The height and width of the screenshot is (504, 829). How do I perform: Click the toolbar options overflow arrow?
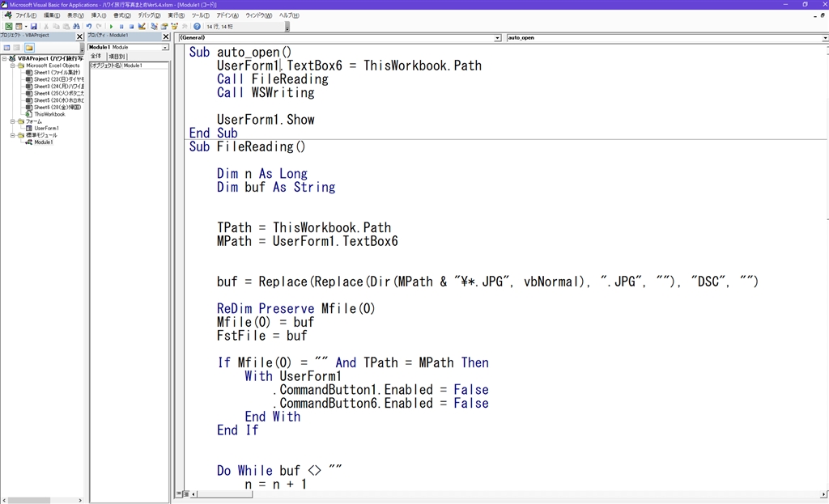[x=287, y=28]
